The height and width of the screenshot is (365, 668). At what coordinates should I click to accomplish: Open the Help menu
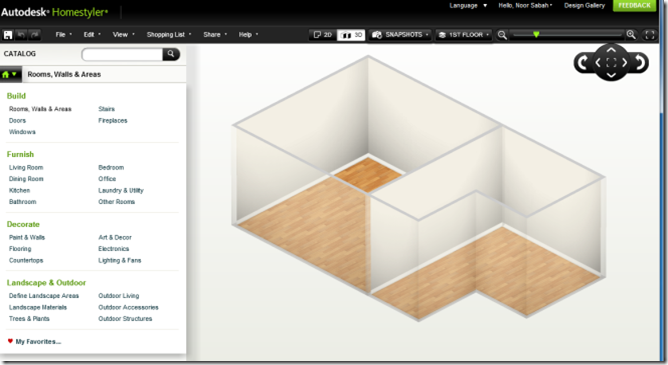pyautogui.click(x=248, y=34)
